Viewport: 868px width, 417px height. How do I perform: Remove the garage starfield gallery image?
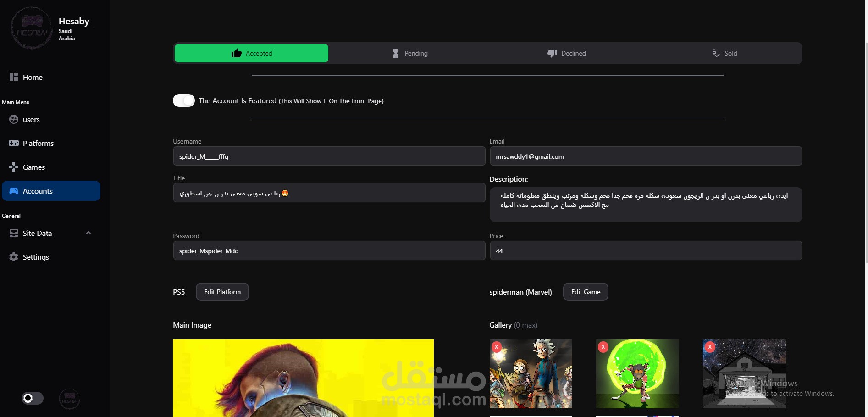[x=710, y=347]
